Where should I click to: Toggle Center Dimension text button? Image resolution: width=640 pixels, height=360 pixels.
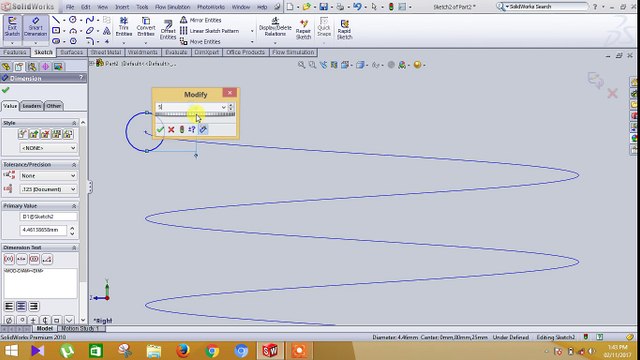[x=21, y=259]
